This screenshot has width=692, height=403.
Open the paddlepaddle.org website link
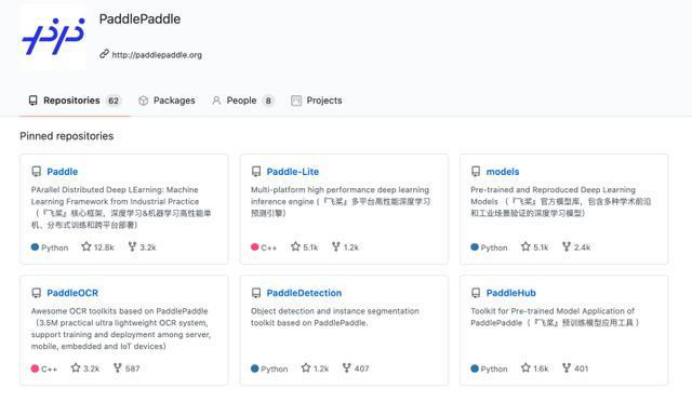click(156, 55)
